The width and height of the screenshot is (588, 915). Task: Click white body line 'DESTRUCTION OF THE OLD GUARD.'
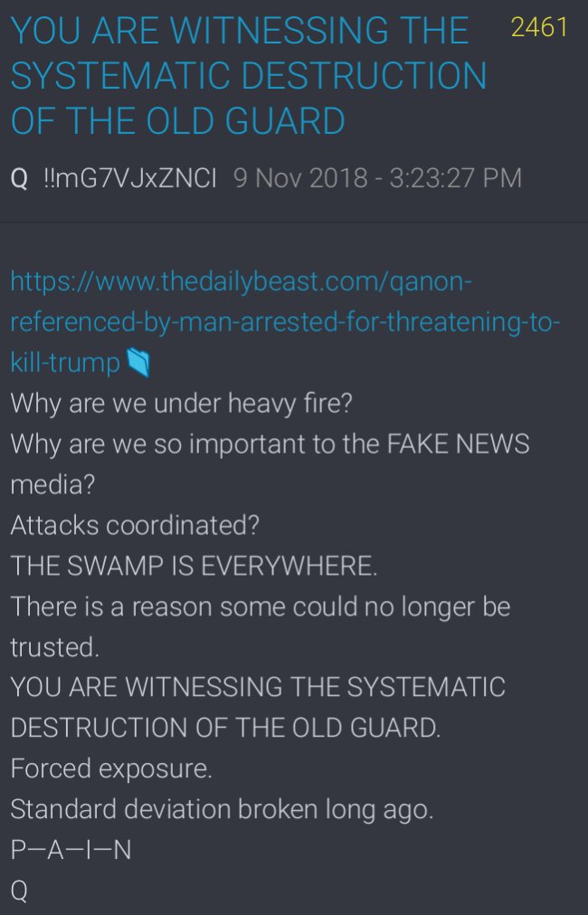click(226, 728)
